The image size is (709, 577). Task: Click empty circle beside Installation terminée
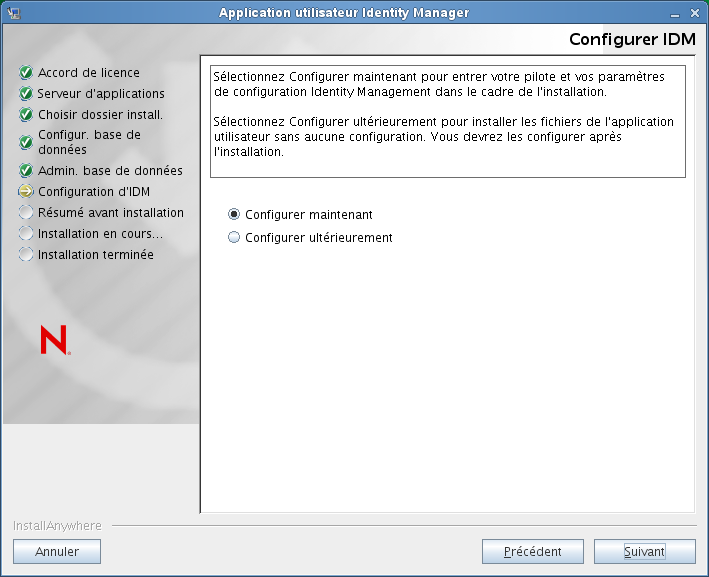tap(26, 254)
